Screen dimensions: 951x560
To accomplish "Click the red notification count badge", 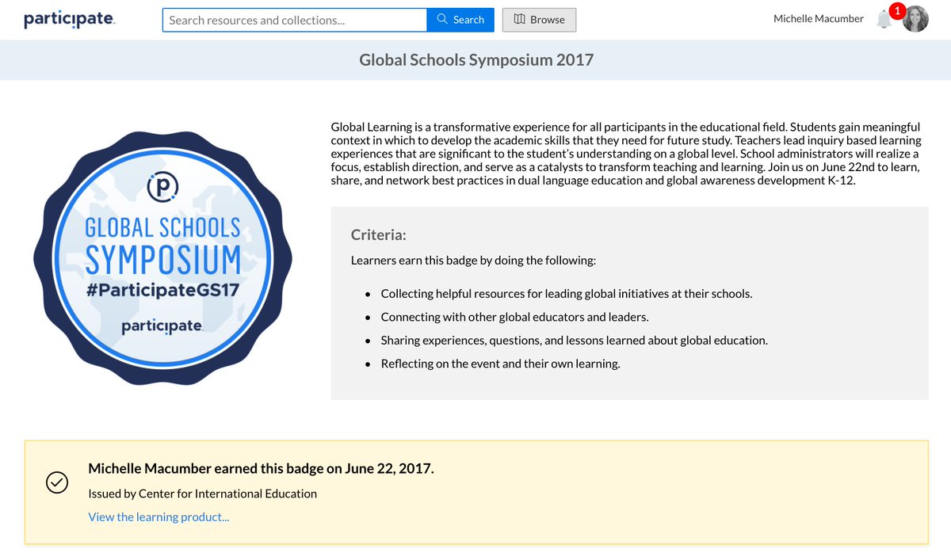I will coord(897,10).
